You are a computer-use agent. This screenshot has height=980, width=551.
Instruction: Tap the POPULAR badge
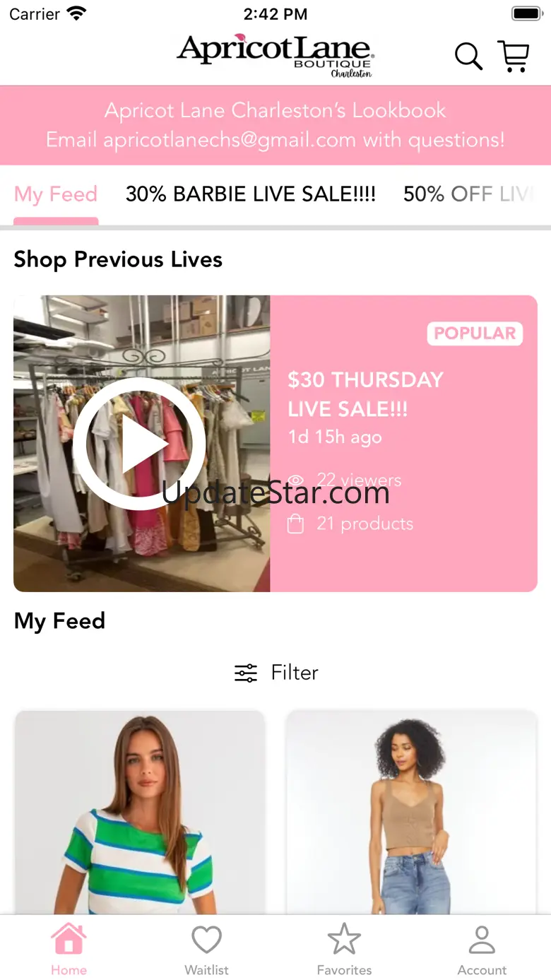475,333
